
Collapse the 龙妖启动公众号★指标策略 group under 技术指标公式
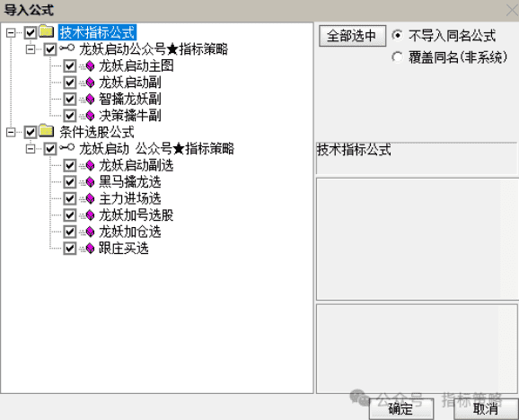pos(31,49)
